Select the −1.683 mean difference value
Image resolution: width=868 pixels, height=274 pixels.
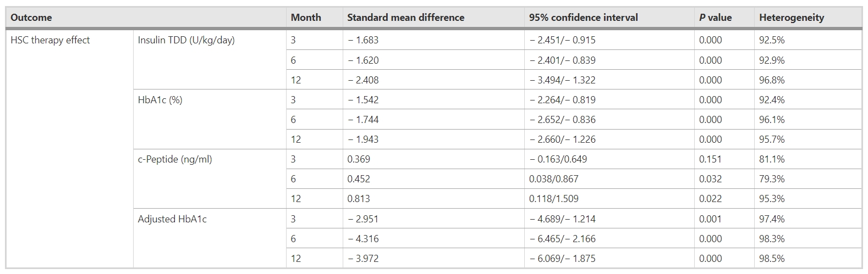pos(363,40)
